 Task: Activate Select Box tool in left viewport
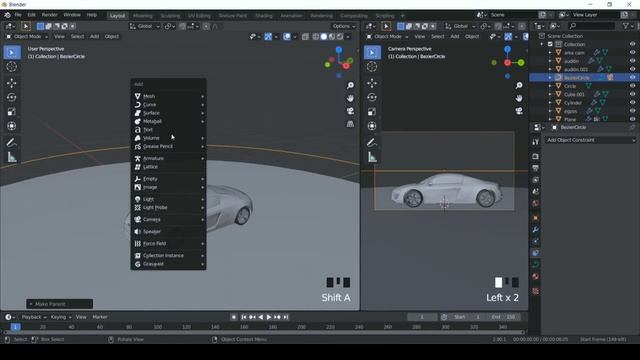coord(11,52)
